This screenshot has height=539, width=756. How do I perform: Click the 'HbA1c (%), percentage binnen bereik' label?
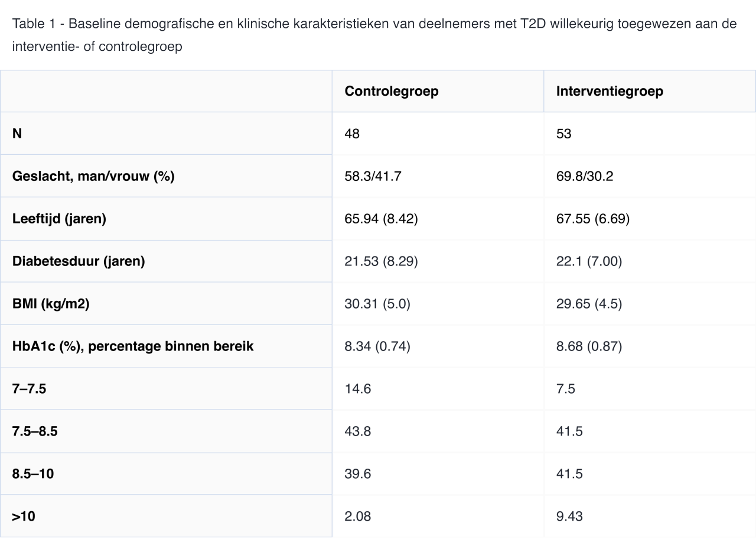click(x=133, y=346)
